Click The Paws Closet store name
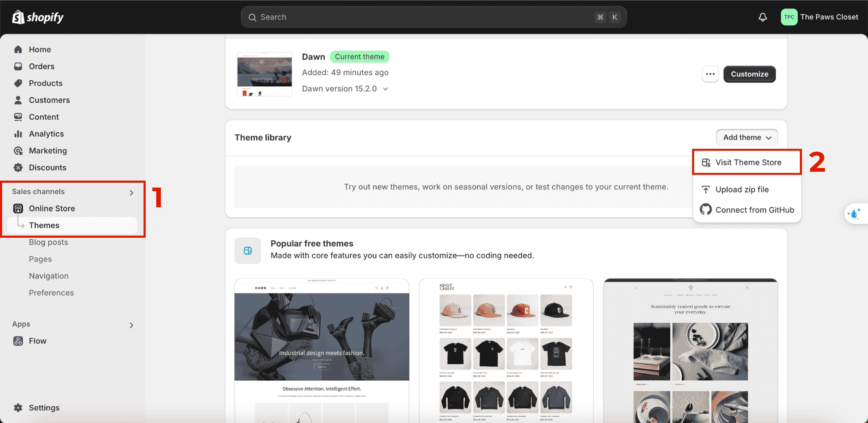This screenshot has height=423, width=868. pos(829,17)
